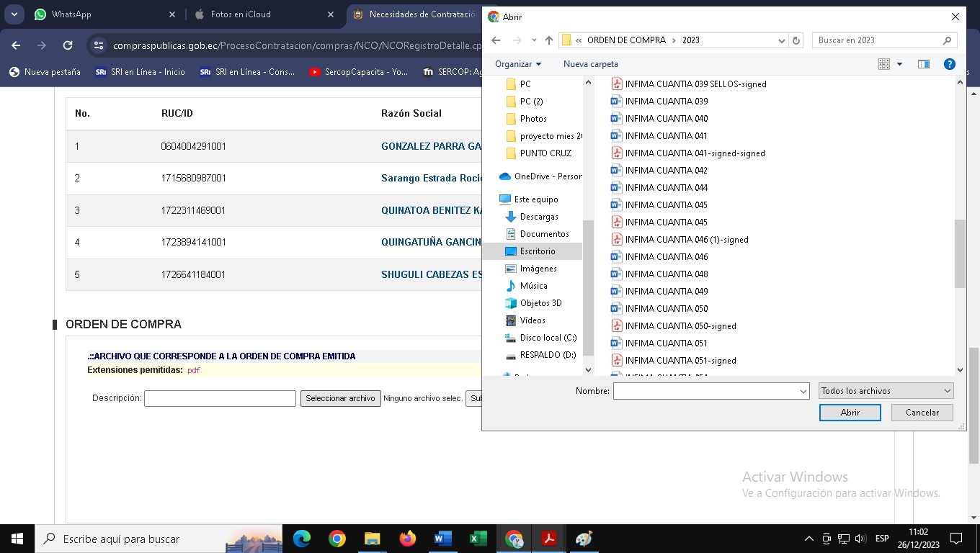980x553 pixels.
Task: Reload the Chrome page
Action: (68, 45)
